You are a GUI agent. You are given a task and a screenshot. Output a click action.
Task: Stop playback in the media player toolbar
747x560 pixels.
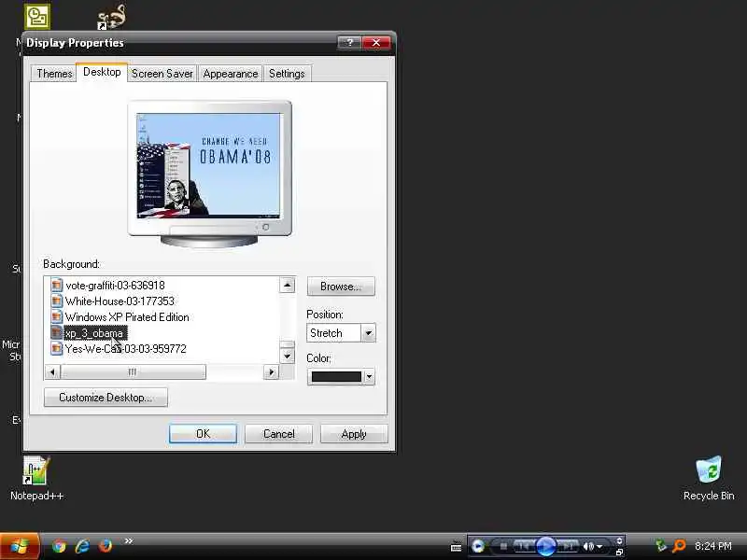coord(503,546)
